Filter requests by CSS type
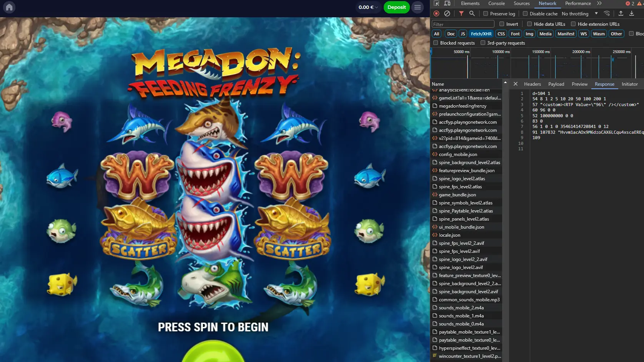The width and height of the screenshot is (644, 362). 501,34
